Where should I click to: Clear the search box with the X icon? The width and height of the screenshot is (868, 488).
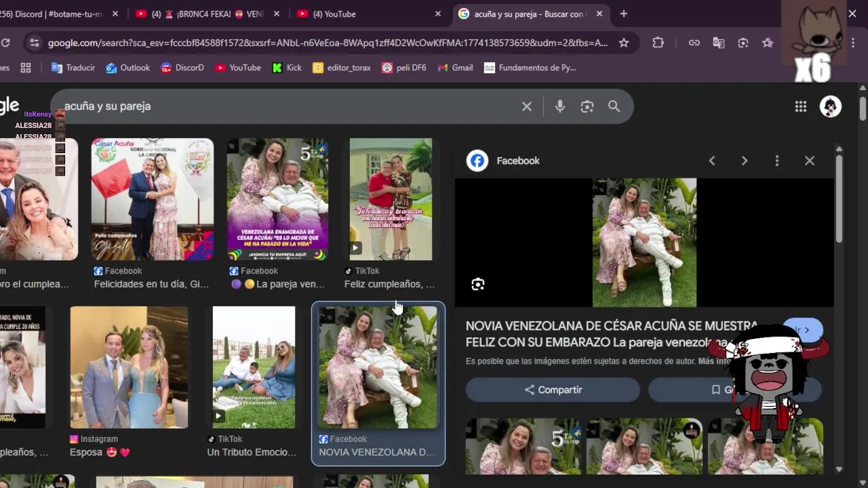(x=527, y=106)
